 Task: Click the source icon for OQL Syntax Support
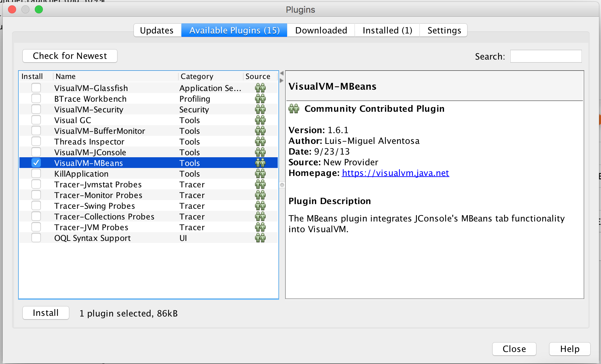tap(260, 238)
